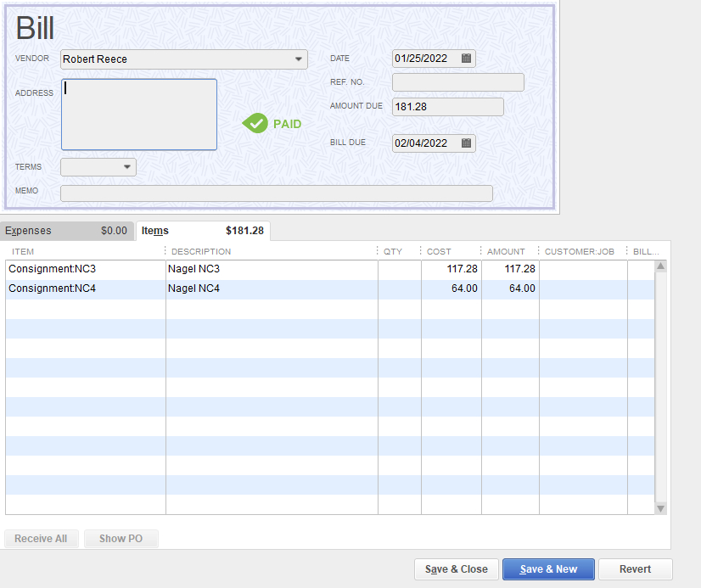Screen dimensions: 701x588
Task: Click the Revert button
Action: coord(635,569)
